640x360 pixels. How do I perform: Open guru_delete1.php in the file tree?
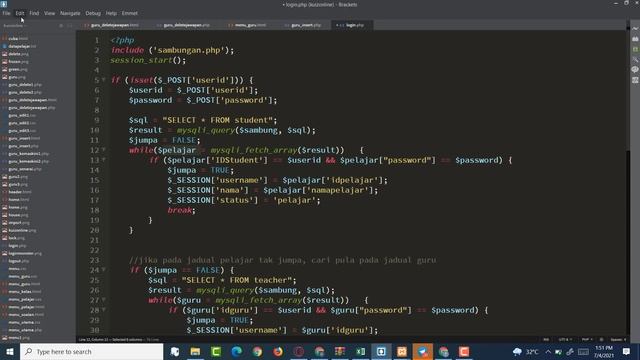(25, 84)
